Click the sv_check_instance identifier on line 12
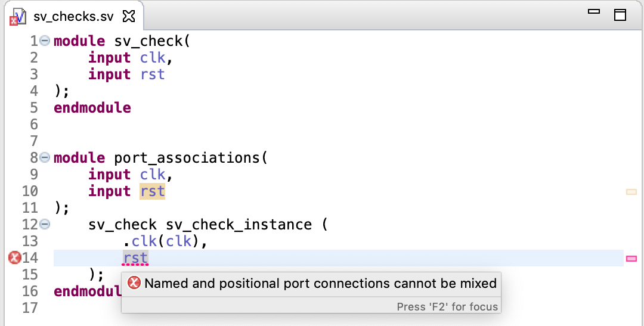 239,225
